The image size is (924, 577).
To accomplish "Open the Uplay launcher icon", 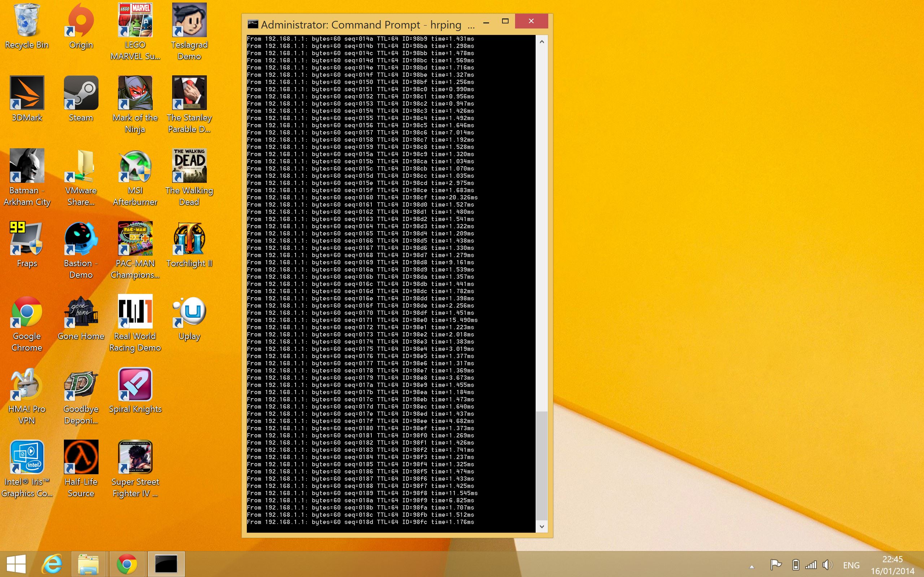I will (189, 312).
